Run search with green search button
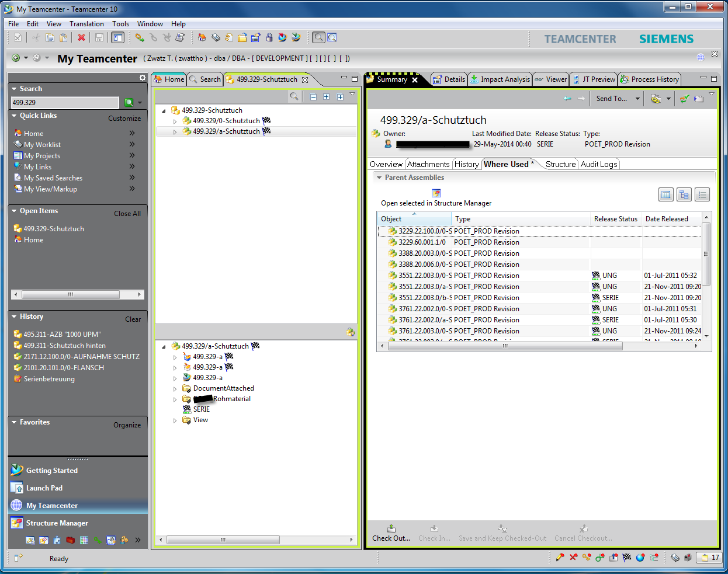Screen dimensions: 728x574 click(129, 102)
